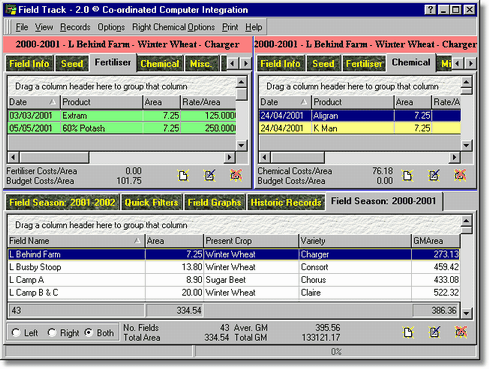Screen dimensions: 489x369
Task: Switch to left panel Field Info tab
Action: [x=29, y=63]
